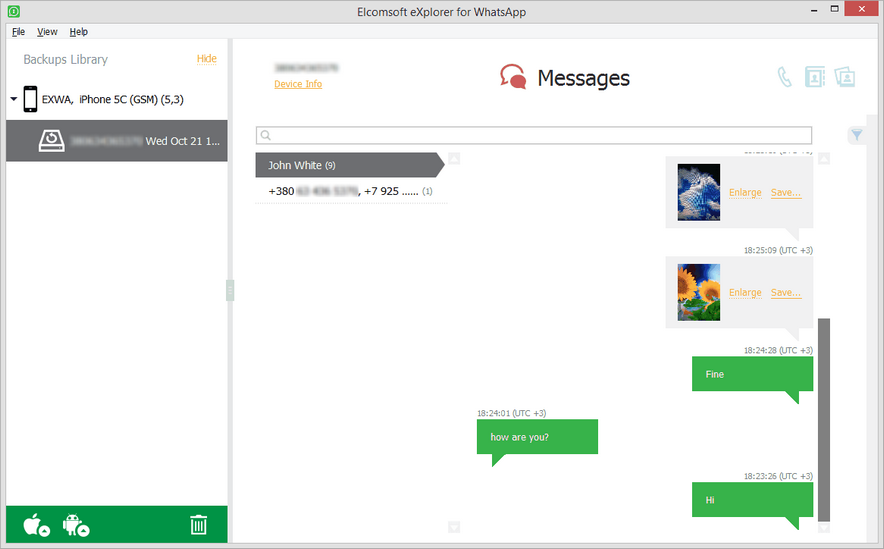Screen dimensions: 884x549
Task: Click the 18:24:28 (UTC +3) timestamp
Action: tap(778, 351)
